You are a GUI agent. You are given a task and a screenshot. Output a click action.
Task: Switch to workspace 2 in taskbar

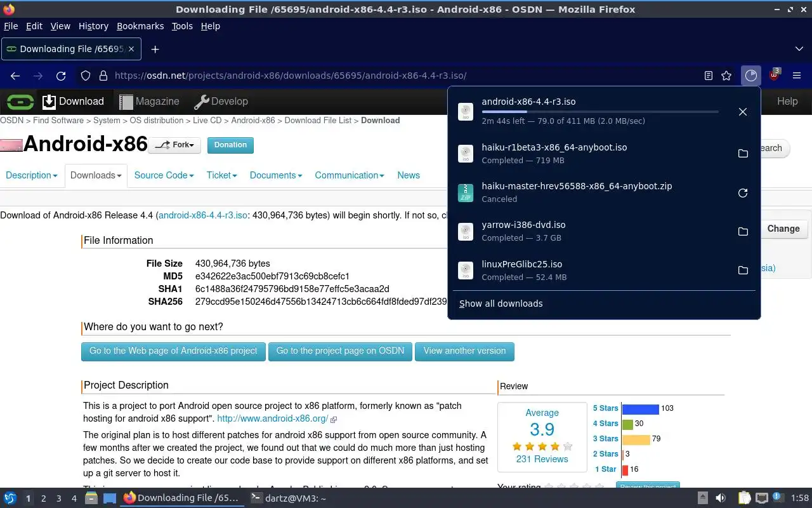(x=44, y=498)
